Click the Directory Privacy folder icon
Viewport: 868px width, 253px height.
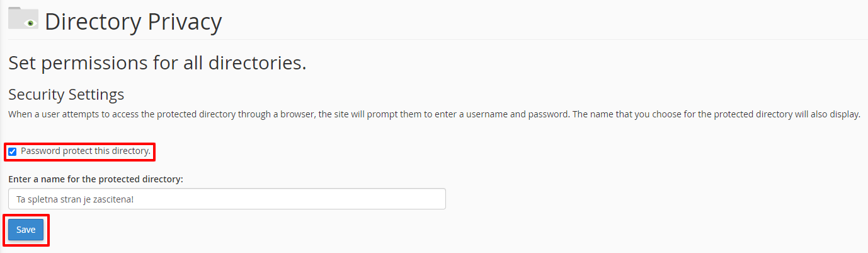coord(23,18)
